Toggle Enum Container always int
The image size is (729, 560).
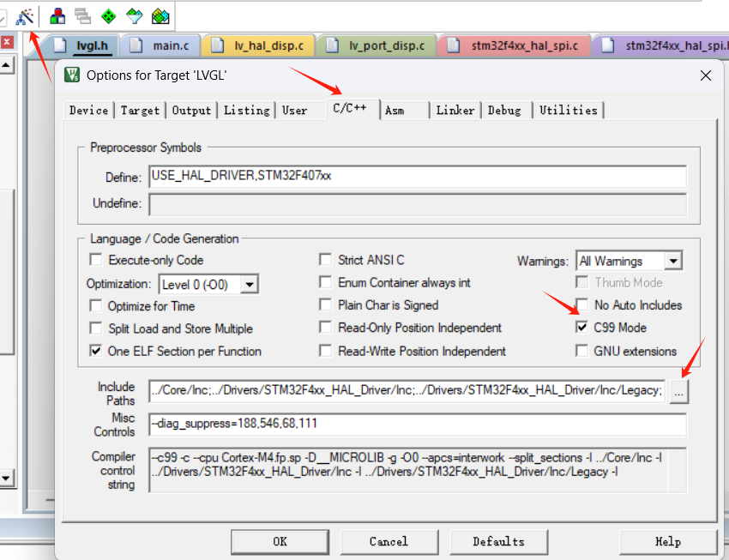(325, 282)
